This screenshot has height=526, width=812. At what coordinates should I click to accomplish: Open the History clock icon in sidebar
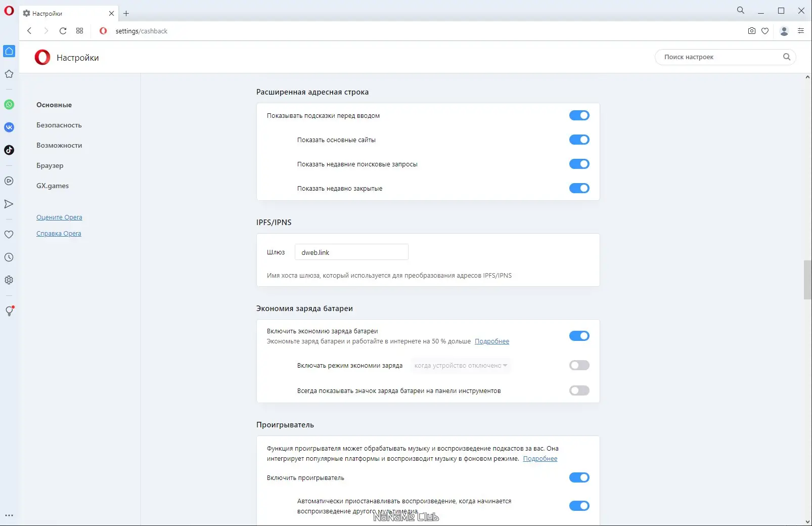pyautogui.click(x=9, y=257)
